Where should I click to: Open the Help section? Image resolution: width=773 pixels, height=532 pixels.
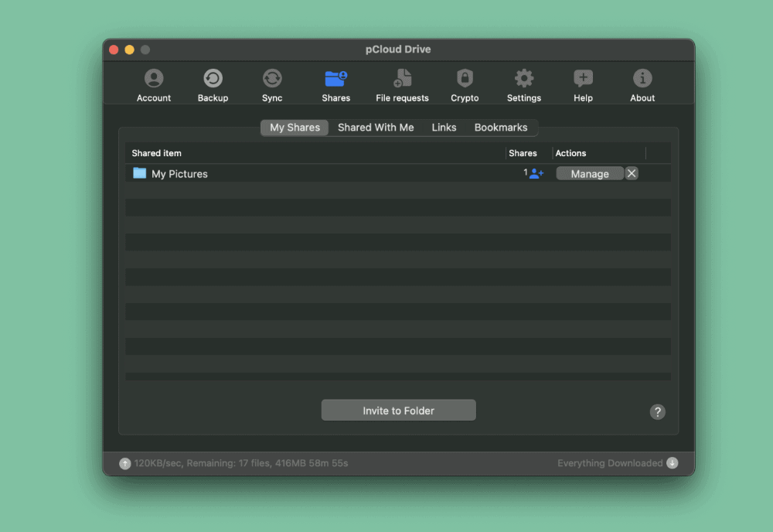point(583,85)
